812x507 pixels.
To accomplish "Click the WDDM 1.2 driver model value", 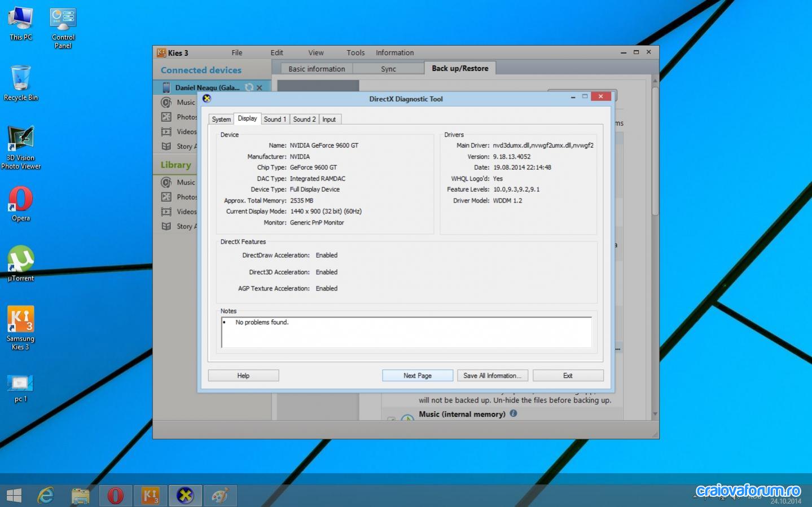I will [507, 200].
